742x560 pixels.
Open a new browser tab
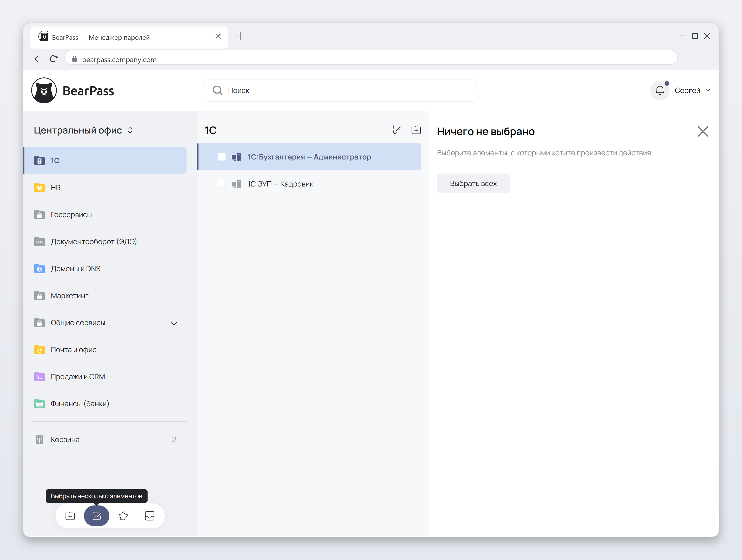point(240,36)
